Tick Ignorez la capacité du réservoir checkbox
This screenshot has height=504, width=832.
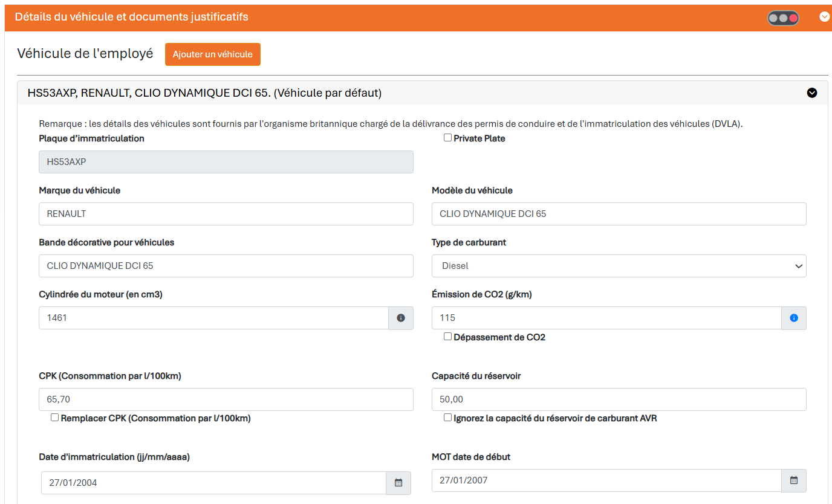[447, 418]
